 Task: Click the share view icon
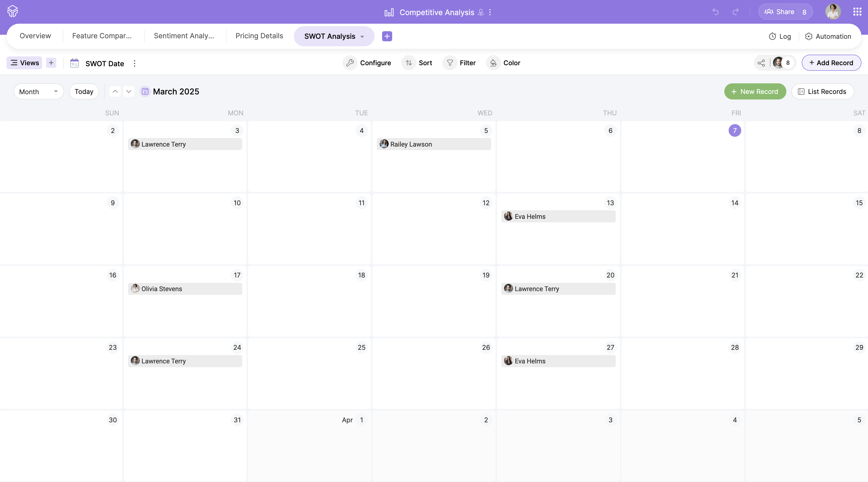pyautogui.click(x=761, y=63)
